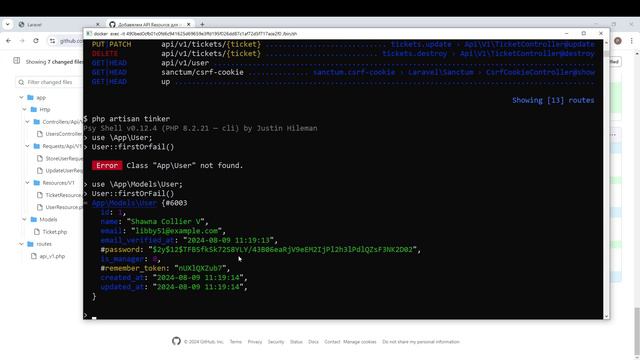
Task: Collapse the Requests/Api/V1 folder chevron
Action: [27, 146]
